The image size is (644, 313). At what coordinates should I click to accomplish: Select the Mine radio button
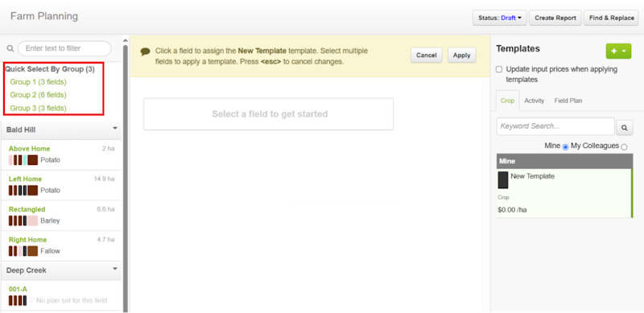click(565, 147)
